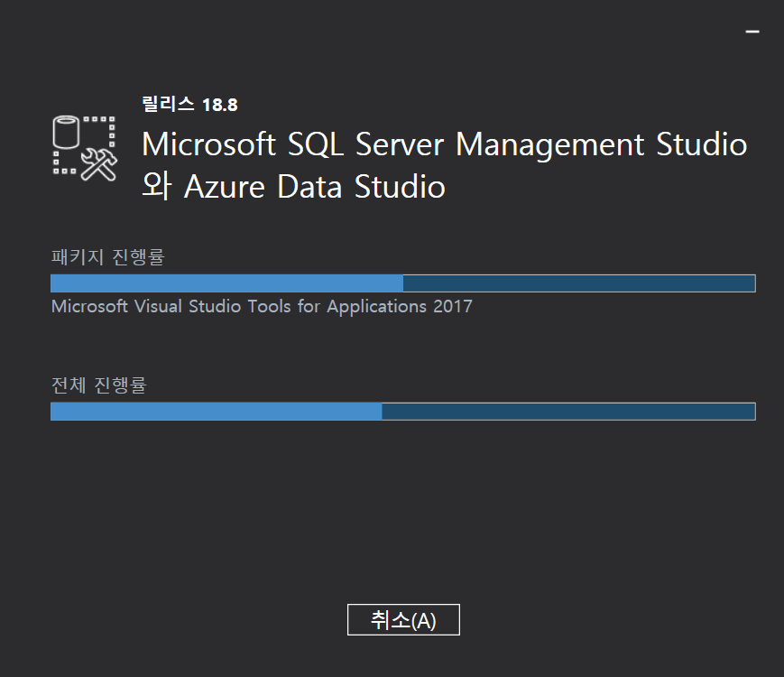The image size is (784, 677).
Task: Click the 패키지 진행률 progress bar
Action: click(x=403, y=283)
